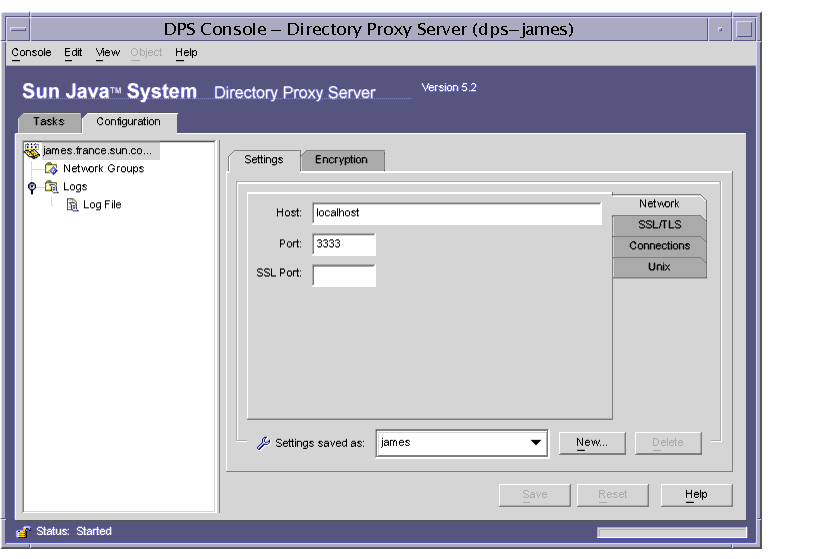The image size is (822, 559).
Task: Click the server icon beside james.france.sun.co...
Action: [32, 150]
